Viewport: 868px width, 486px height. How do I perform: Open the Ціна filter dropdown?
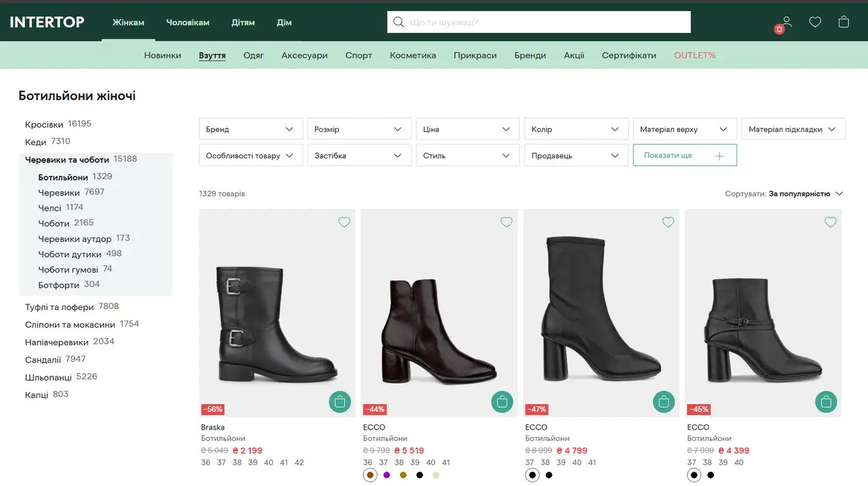click(x=467, y=129)
